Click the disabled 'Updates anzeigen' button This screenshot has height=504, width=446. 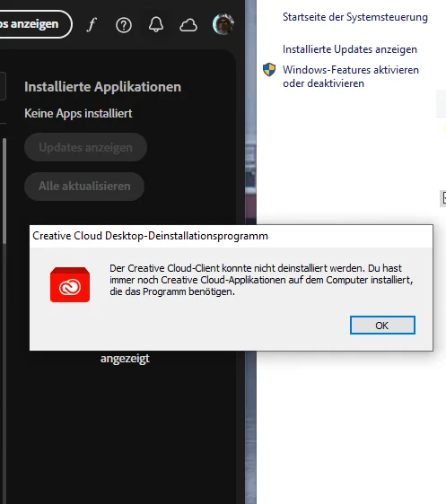[x=85, y=147]
